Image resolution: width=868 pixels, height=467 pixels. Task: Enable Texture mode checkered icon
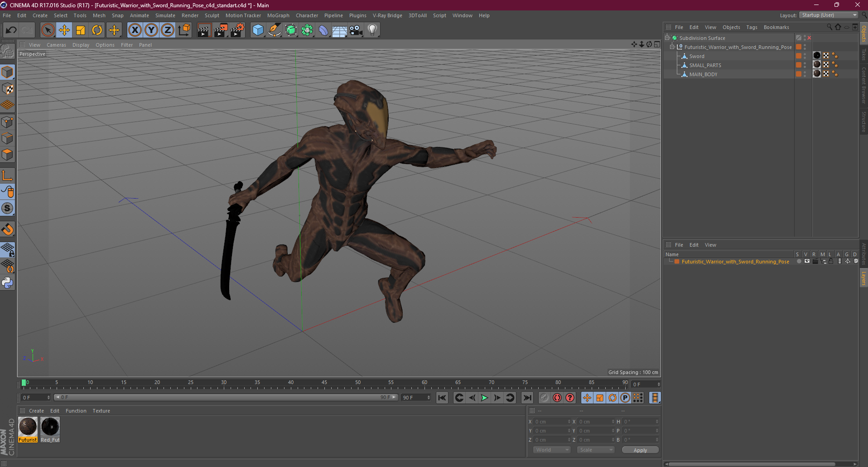pos(8,89)
